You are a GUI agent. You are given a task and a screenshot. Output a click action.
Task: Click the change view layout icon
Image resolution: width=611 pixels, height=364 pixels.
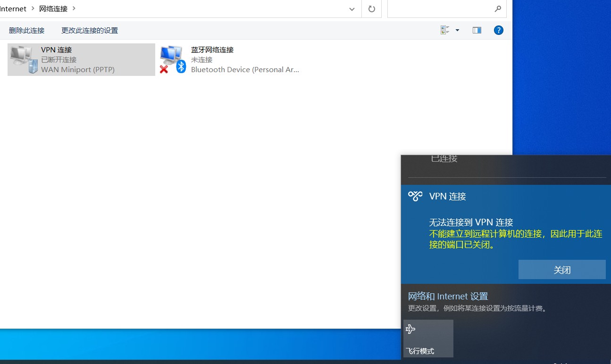[445, 30]
